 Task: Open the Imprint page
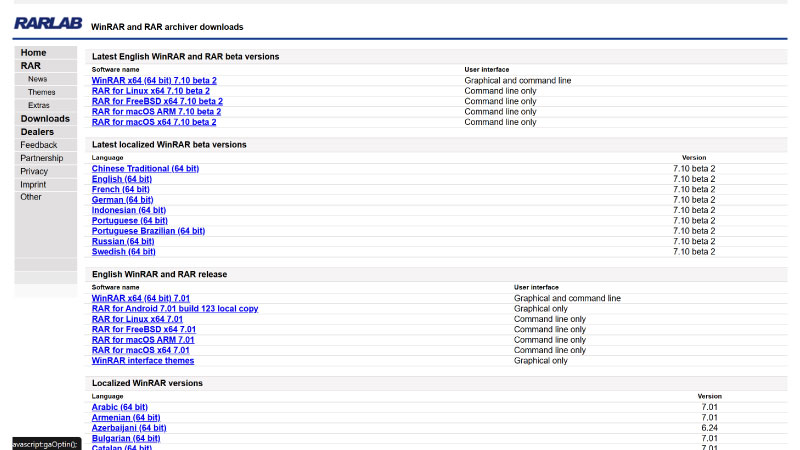33,185
